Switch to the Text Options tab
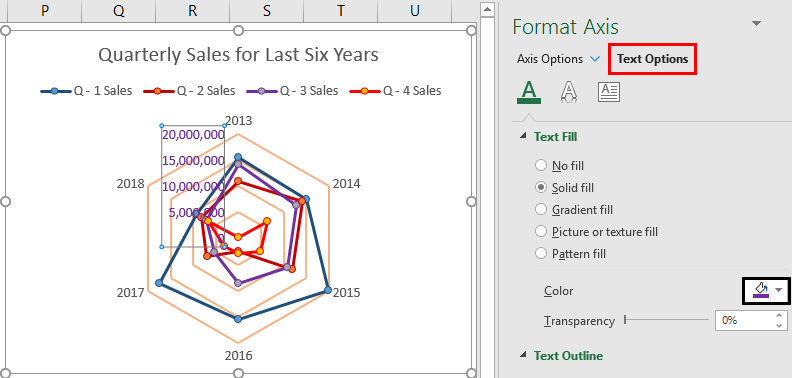Image resolution: width=792 pixels, height=378 pixels. (x=652, y=59)
